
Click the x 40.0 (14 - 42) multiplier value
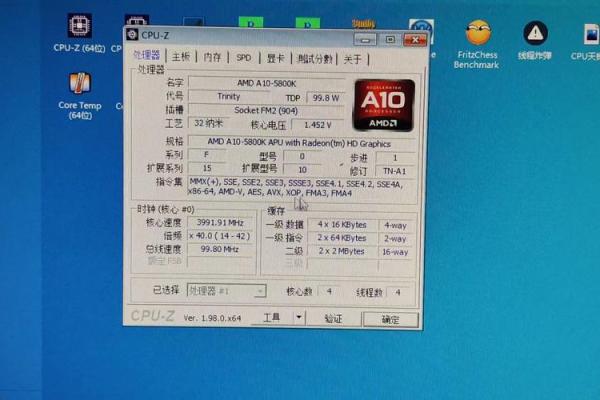click(x=220, y=236)
